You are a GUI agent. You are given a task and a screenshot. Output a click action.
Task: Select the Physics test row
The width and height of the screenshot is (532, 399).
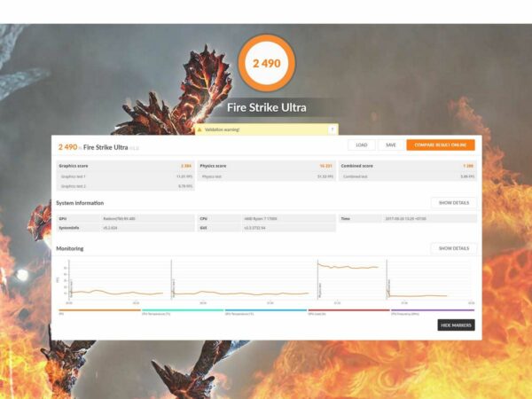[266, 176]
